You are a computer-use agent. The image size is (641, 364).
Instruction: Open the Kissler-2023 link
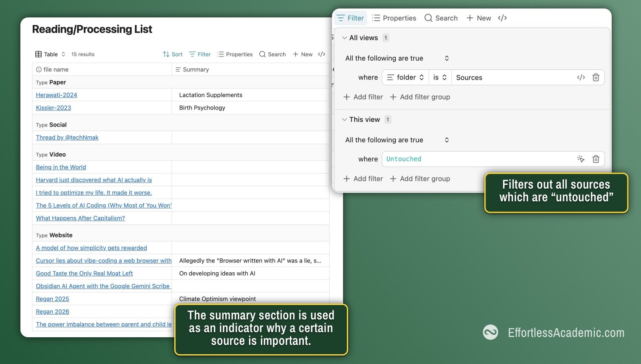[x=54, y=108]
